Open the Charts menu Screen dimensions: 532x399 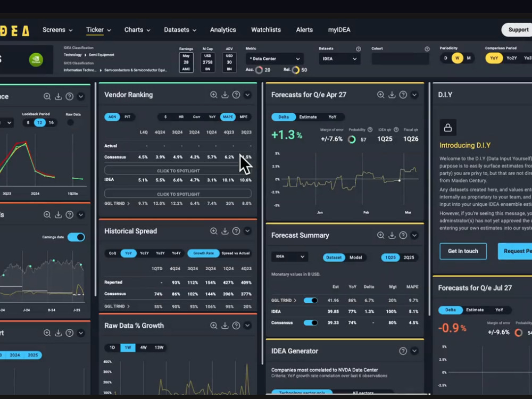click(x=137, y=30)
